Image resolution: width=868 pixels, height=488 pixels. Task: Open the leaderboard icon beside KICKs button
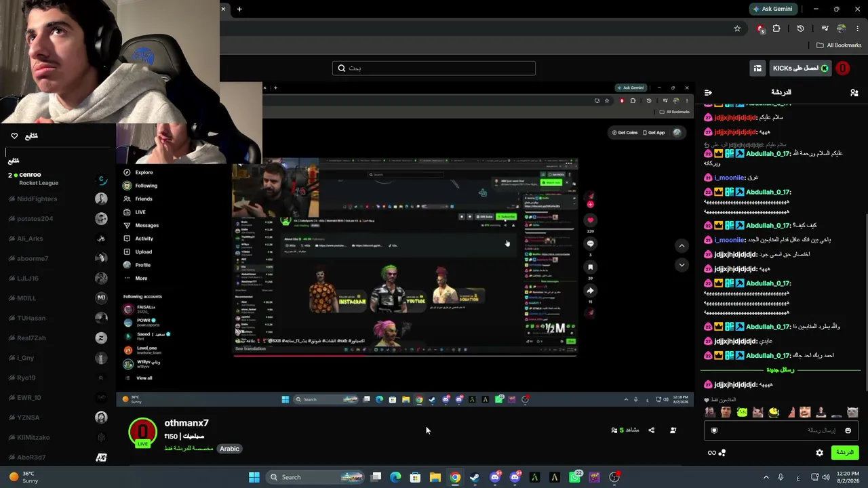pyautogui.click(x=757, y=68)
